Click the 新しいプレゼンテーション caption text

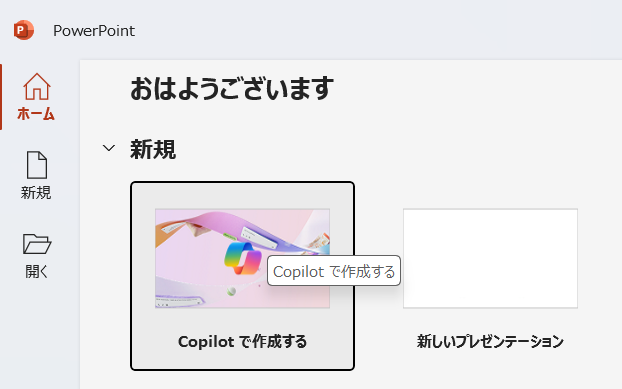[x=490, y=341]
